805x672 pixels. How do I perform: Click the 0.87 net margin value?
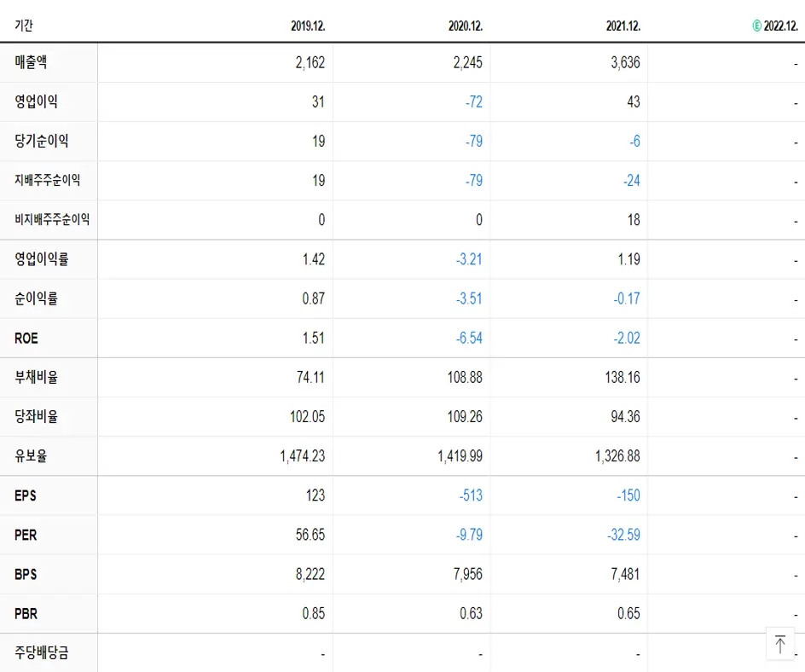point(314,298)
